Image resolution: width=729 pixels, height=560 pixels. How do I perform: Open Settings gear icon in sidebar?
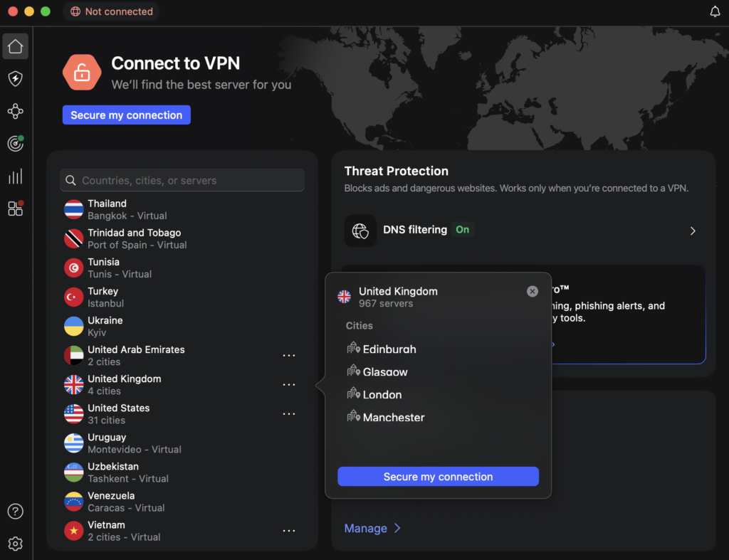[x=16, y=543]
